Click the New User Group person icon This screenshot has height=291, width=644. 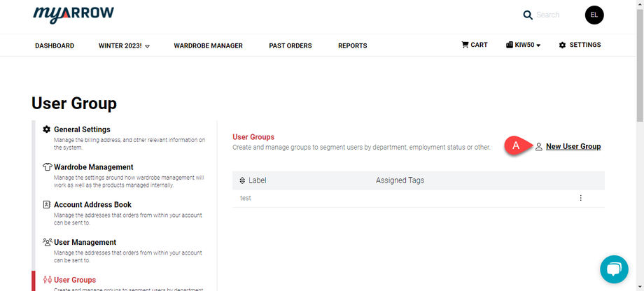click(538, 147)
